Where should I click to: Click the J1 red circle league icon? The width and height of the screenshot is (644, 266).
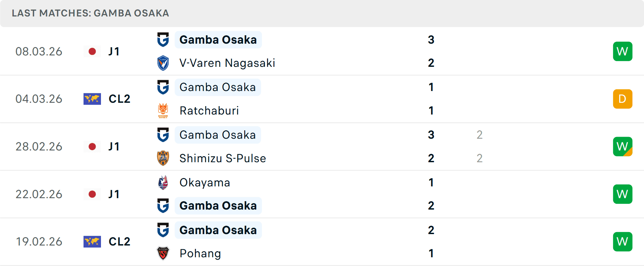tap(92, 51)
